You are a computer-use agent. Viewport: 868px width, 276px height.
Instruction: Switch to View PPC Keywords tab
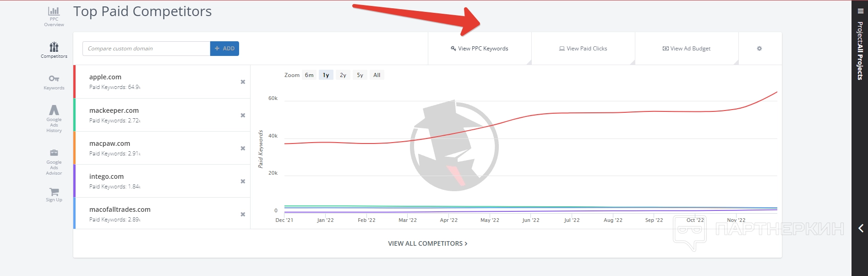point(480,49)
